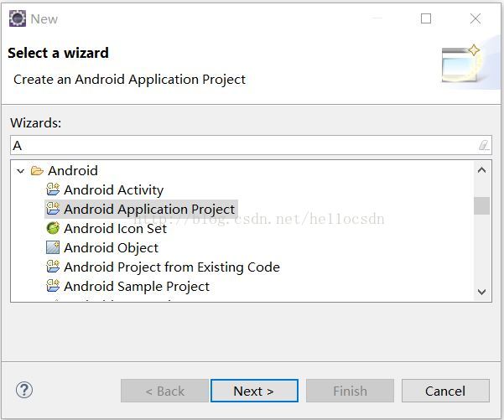This screenshot has width=504, height=420.
Task: Select Android Sample Project entry
Action: click(x=137, y=286)
